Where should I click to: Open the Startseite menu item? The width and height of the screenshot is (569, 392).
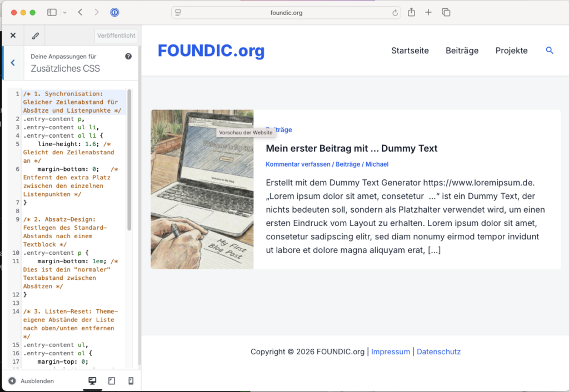[410, 51]
